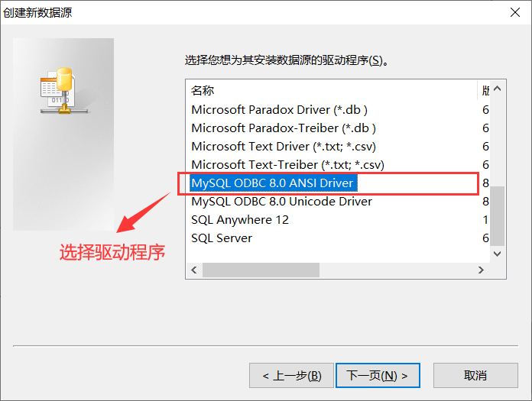The width and height of the screenshot is (532, 401).
Task: Select Microsoft Text Driver (*.txt; *.csv)
Action: pos(284,147)
